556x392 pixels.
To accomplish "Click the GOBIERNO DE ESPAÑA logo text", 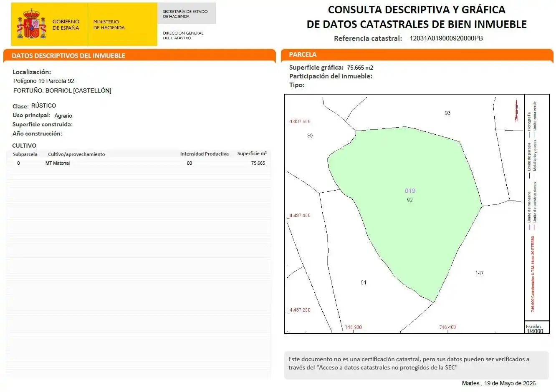I will (x=66, y=25).
